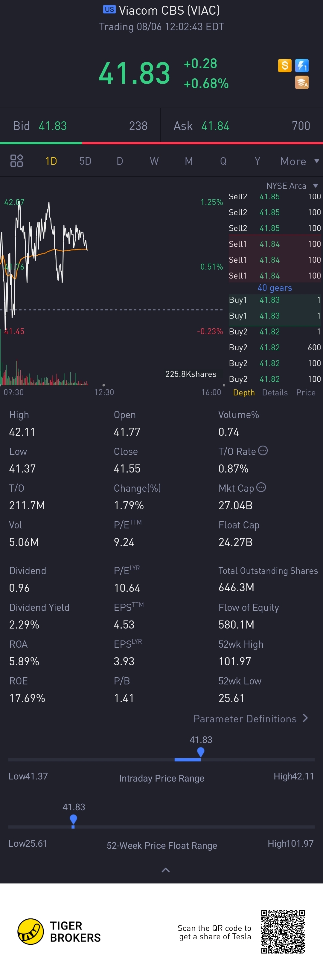Tap the High value 42.11
The height and width of the screenshot is (980, 323).
(22, 432)
